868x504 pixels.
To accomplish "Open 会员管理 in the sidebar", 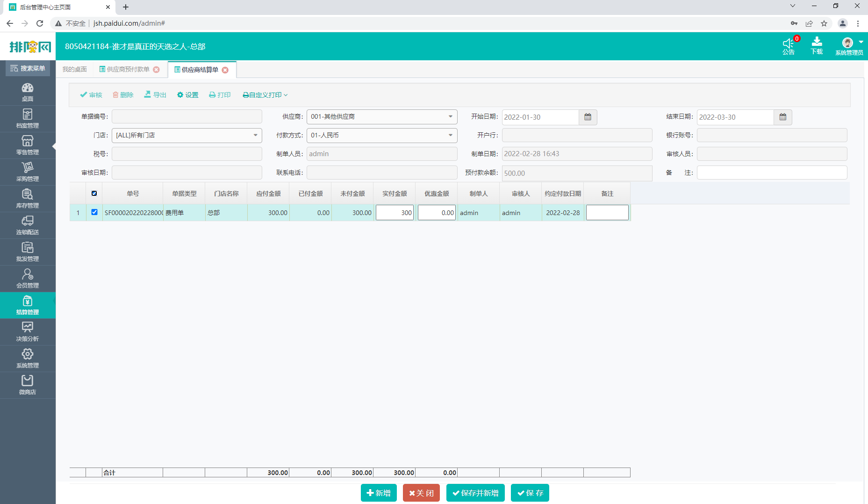I will tap(28, 279).
